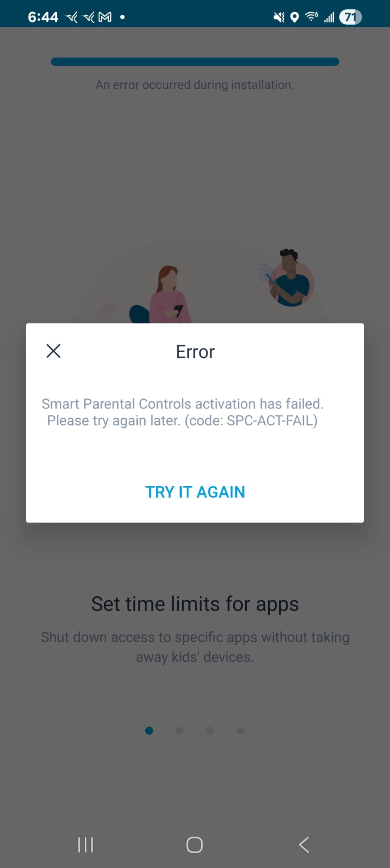Screen dimensions: 390x868
Task: Select the fourth page indicator dot
Action: click(240, 731)
